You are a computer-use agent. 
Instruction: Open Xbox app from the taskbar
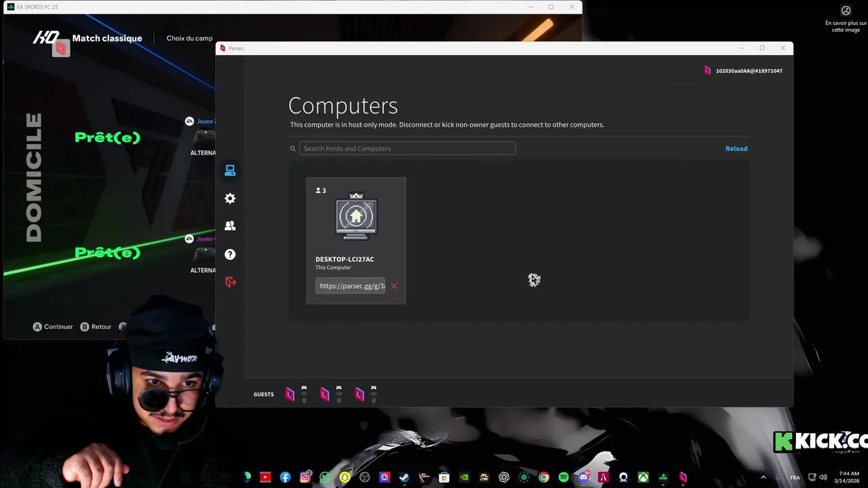tap(644, 477)
